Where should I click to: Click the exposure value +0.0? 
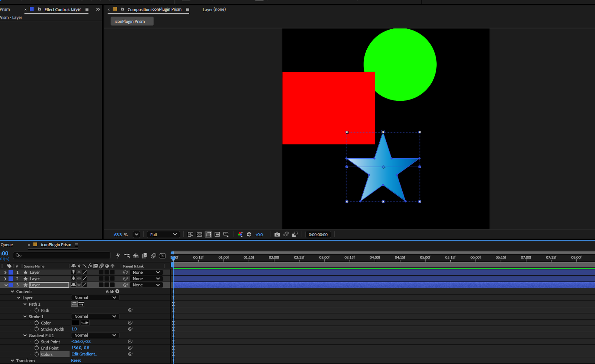[259, 234]
